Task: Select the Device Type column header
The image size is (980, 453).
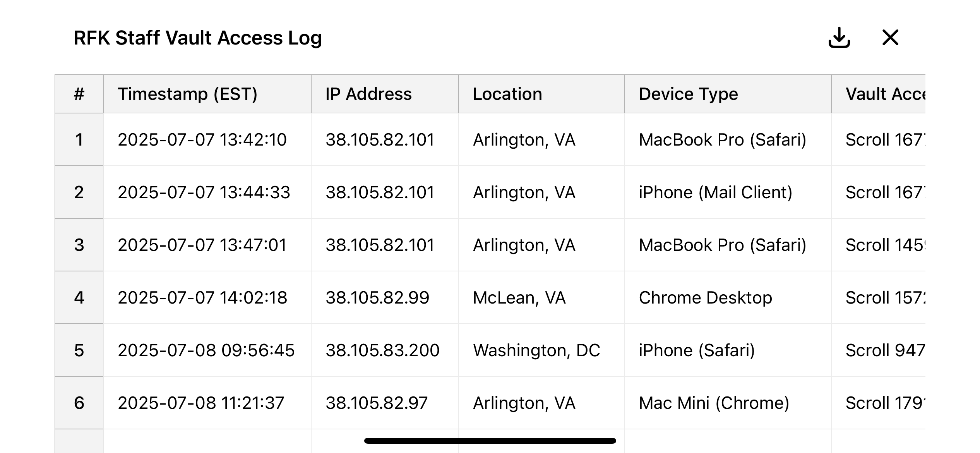Action: point(728,94)
